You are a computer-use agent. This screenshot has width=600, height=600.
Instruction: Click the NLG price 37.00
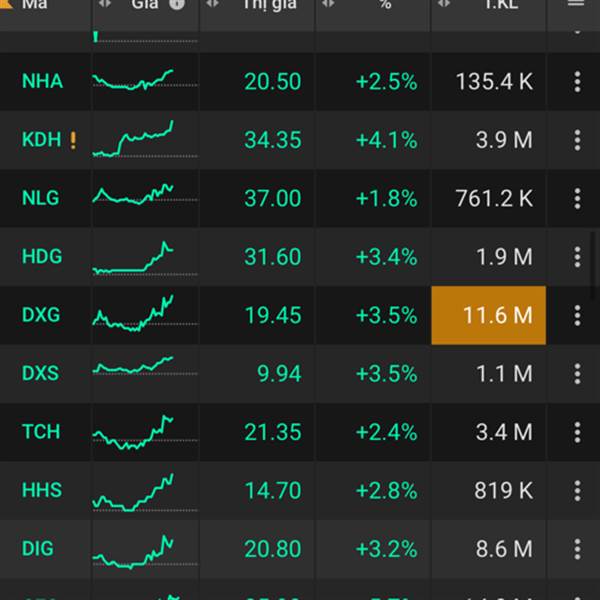tap(272, 198)
